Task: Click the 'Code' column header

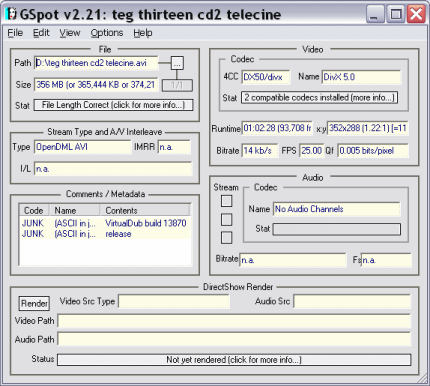Action: click(x=34, y=211)
